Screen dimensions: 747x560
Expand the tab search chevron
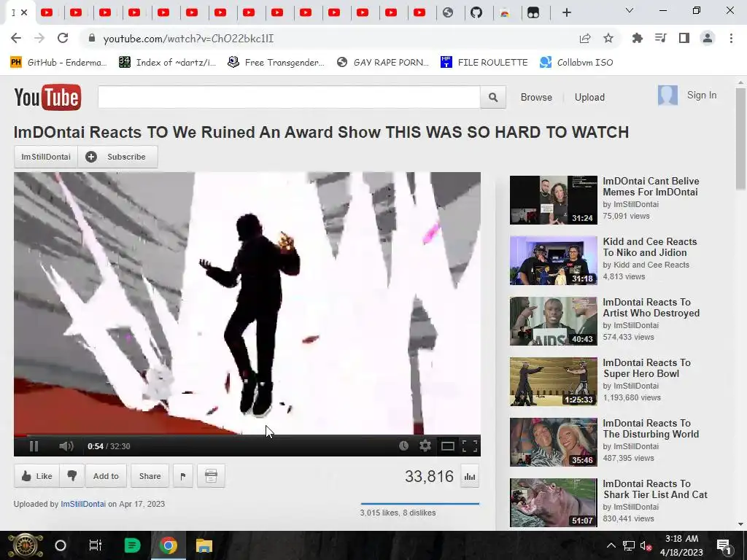pyautogui.click(x=630, y=10)
